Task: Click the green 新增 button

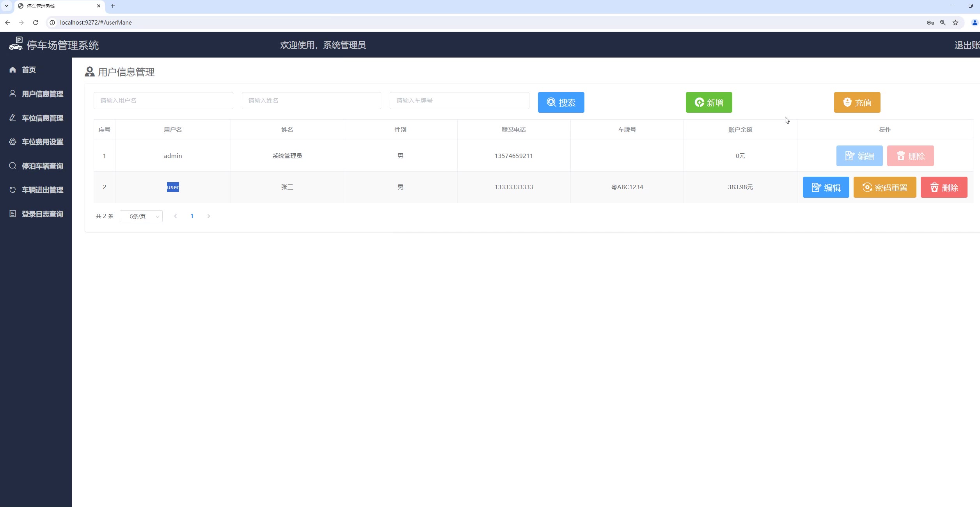Action: coord(709,103)
